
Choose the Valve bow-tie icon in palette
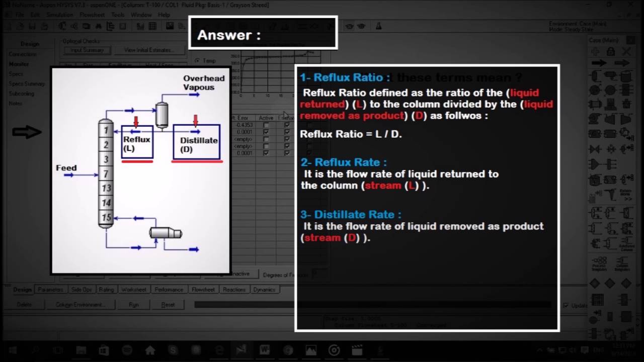tap(595, 149)
